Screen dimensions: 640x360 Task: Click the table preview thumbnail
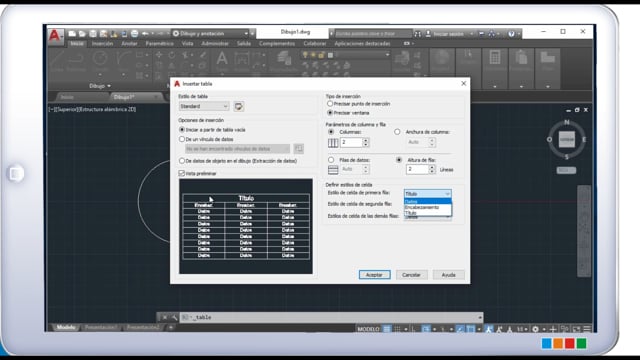pyautogui.click(x=246, y=226)
